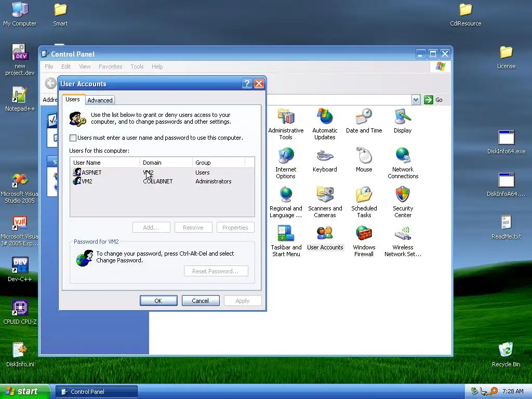This screenshot has height=399, width=532.
Task: Click dialog help question mark button
Action: tap(247, 84)
